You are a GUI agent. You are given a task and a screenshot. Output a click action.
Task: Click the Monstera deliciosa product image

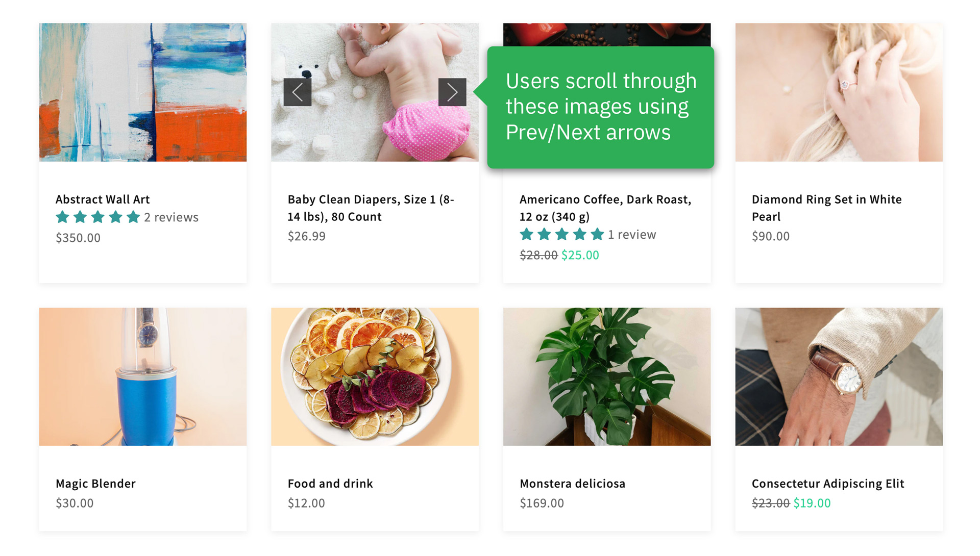tap(606, 376)
